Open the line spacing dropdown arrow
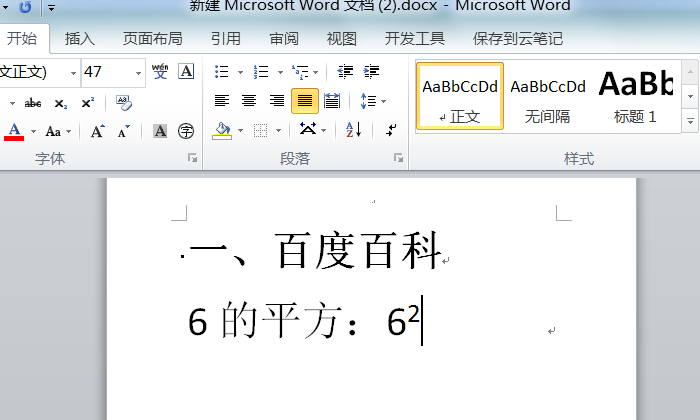Screen dimensions: 700x420 point(383,101)
